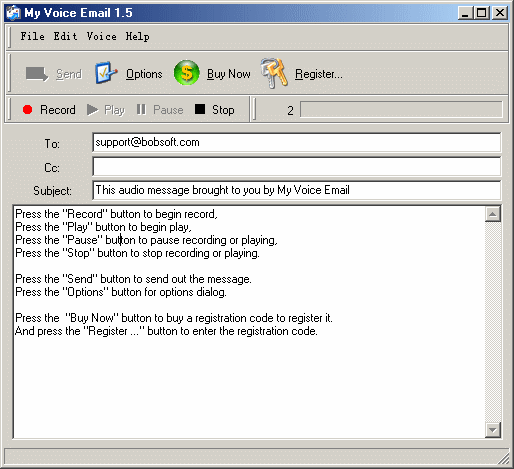Viewport: 514px width, 469px height.
Task: Click the Pause bars icon
Action: click(141, 109)
